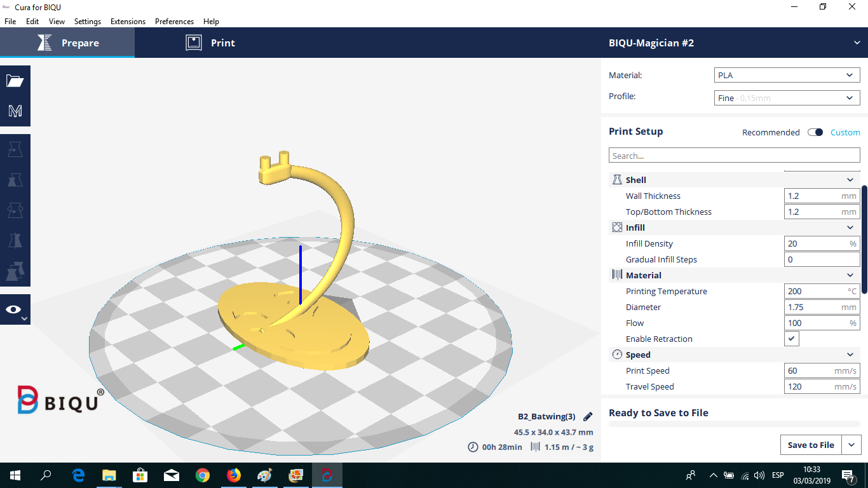Click the Printing Temperature value field
This screenshot has width=868, height=488.
click(822, 291)
